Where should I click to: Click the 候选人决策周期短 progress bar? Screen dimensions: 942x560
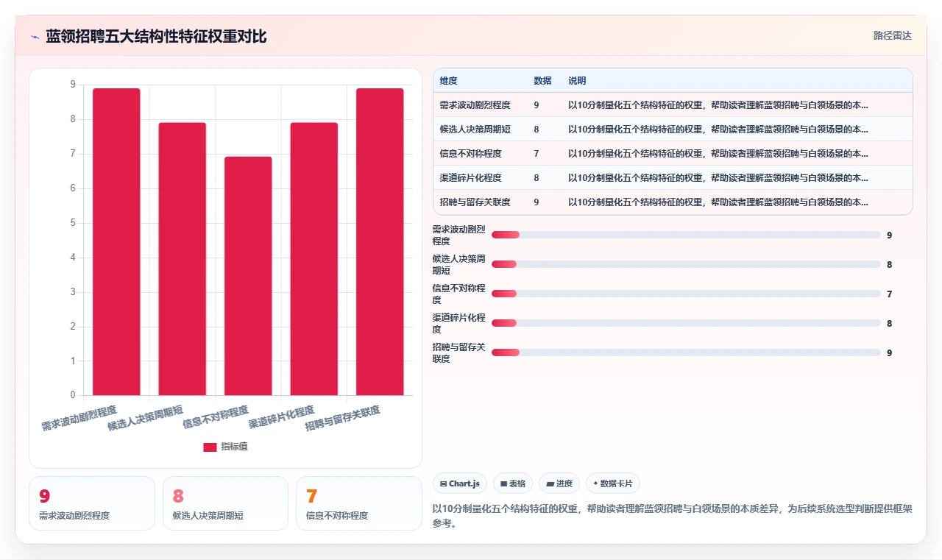686,264
